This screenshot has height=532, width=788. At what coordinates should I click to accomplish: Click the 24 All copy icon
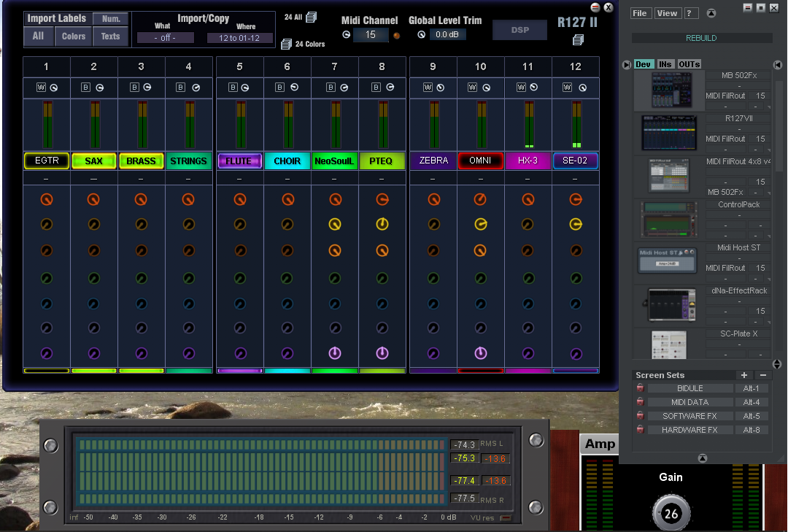click(x=312, y=17)
